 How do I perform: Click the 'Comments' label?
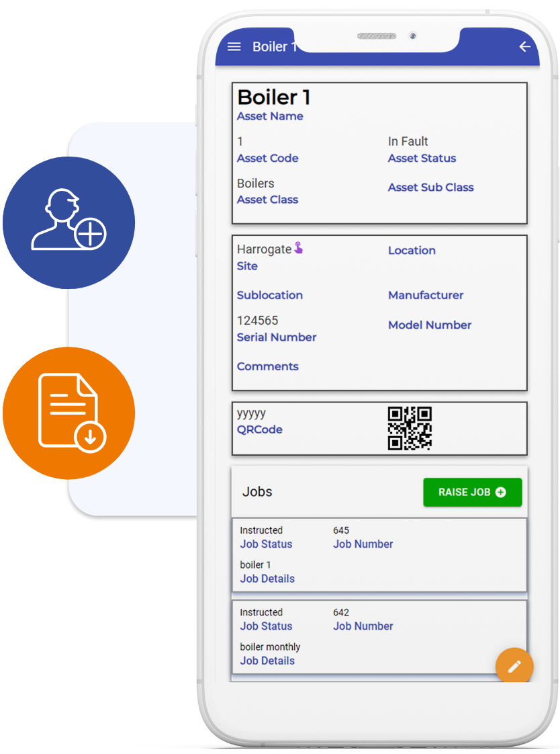pyautogui.click(x=267, y=366)
